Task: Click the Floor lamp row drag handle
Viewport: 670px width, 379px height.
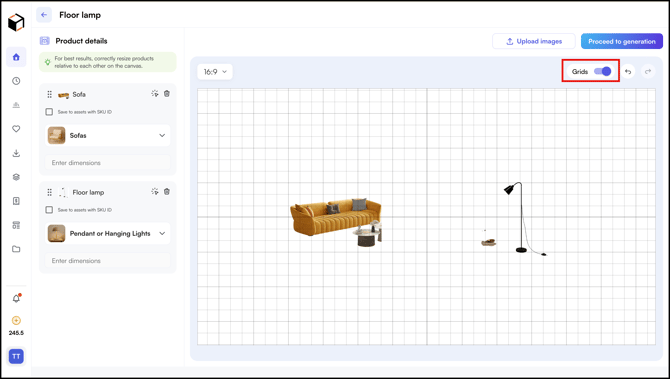Action: 50,192
